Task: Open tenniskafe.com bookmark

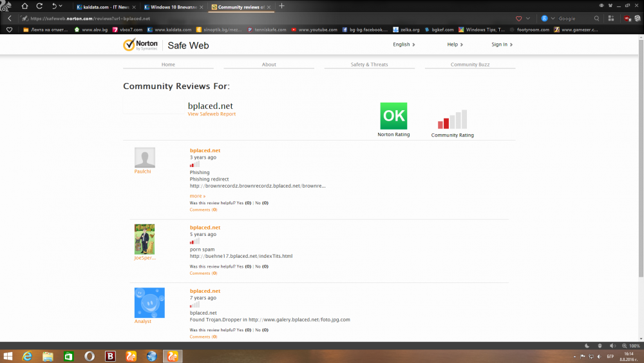Action: coord(267,30)
